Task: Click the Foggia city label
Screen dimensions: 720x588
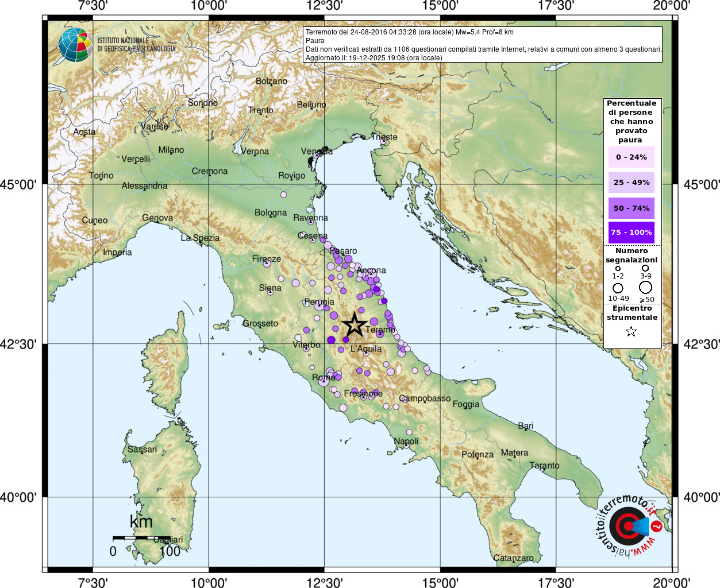Action: pos(466,404)
